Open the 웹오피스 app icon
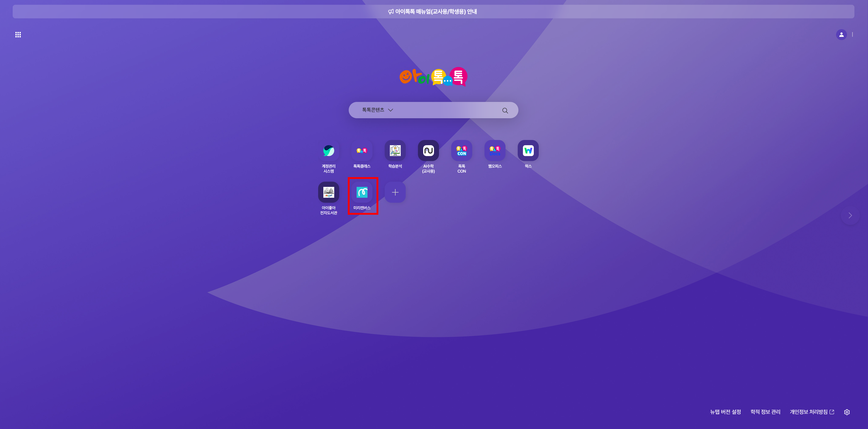Screen dimensions: 868x429 pyautogui.click(x=495, y=151)
